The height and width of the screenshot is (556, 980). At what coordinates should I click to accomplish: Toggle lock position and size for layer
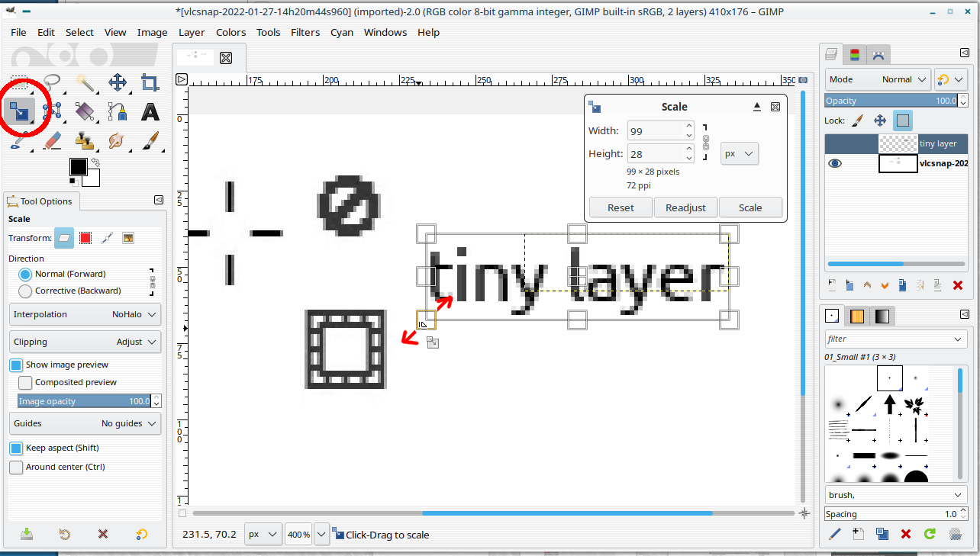pos(879,121)
